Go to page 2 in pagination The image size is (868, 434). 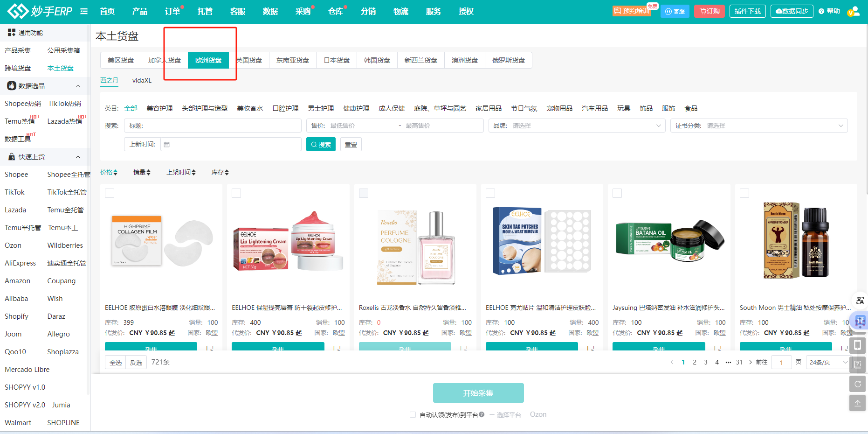click(695, 362)
